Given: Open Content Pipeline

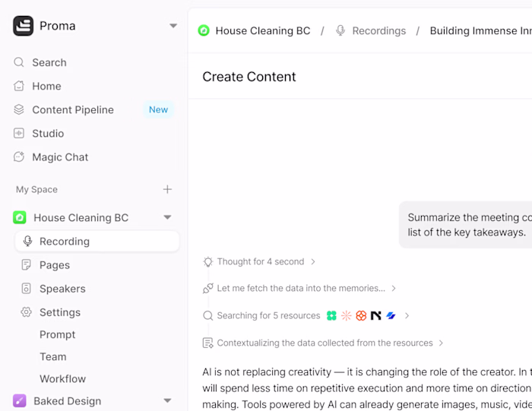Looking at the screenshot, I should tap(73, 110).
